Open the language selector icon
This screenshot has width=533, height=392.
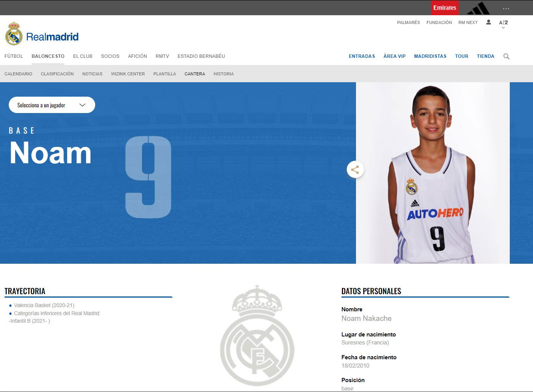tap(503, 24)
